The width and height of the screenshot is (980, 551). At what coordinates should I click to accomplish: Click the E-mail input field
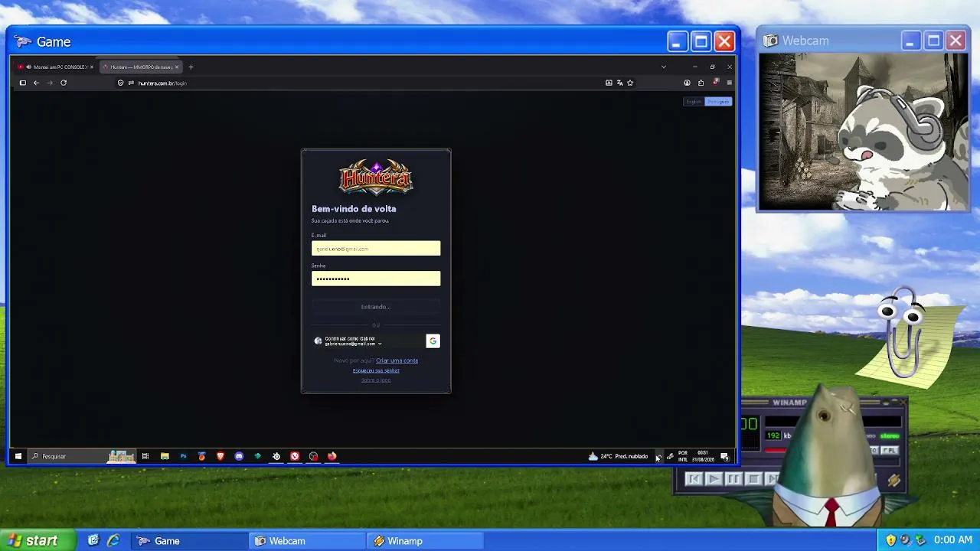pyautogui.click(x=376, y=248)
